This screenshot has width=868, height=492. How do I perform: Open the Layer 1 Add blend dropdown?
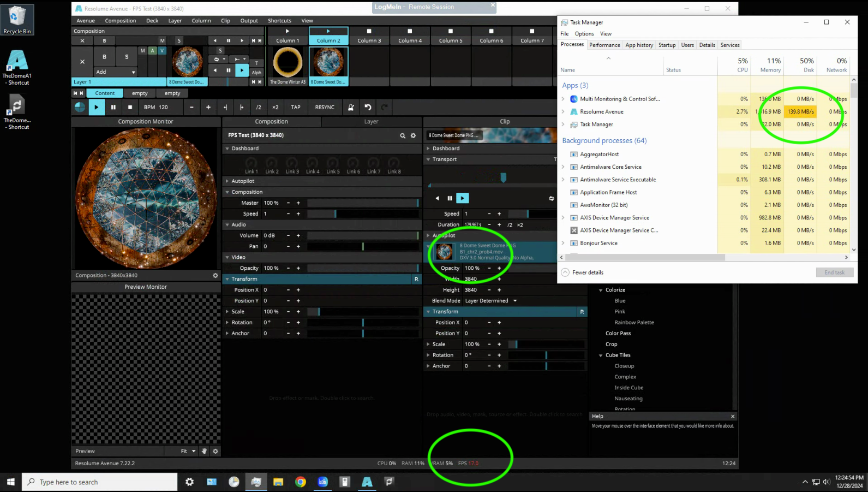[x=115, y=72]
